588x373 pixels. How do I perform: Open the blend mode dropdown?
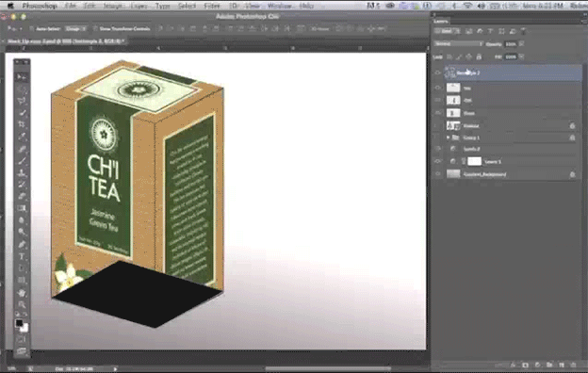458,44
